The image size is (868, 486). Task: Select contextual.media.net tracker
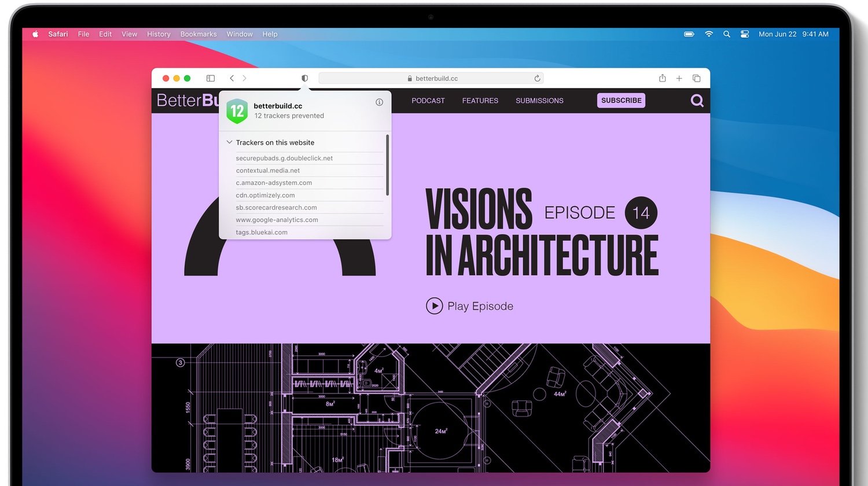coord(268,171)
